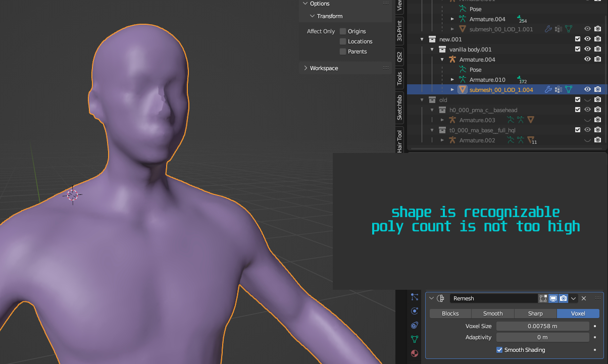Click the Voxel Size value field
Screen dimensions: 608x364
pos(542,326)
